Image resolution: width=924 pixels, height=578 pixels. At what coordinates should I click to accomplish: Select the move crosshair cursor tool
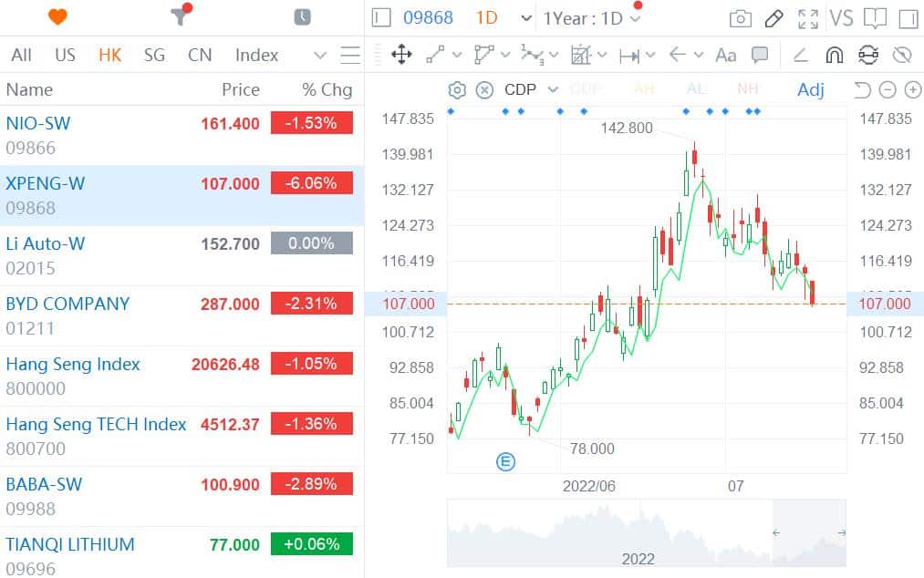(401, 55)
